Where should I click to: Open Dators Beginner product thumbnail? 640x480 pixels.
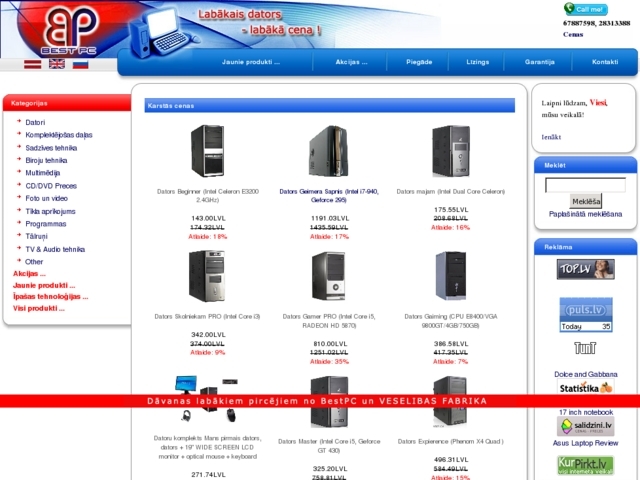click(207, 150)
